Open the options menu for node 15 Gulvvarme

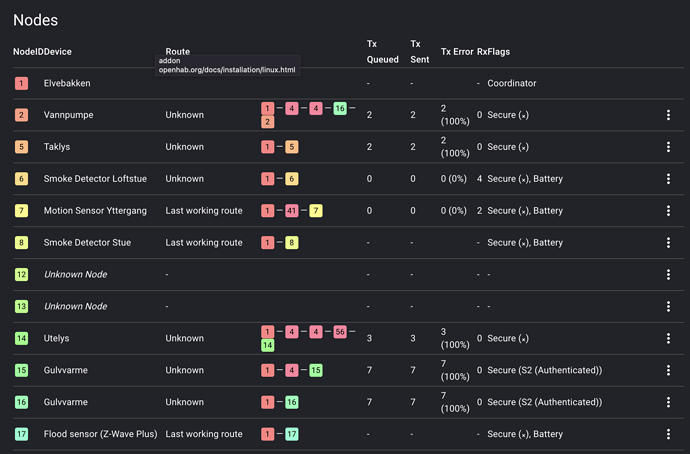668,371
